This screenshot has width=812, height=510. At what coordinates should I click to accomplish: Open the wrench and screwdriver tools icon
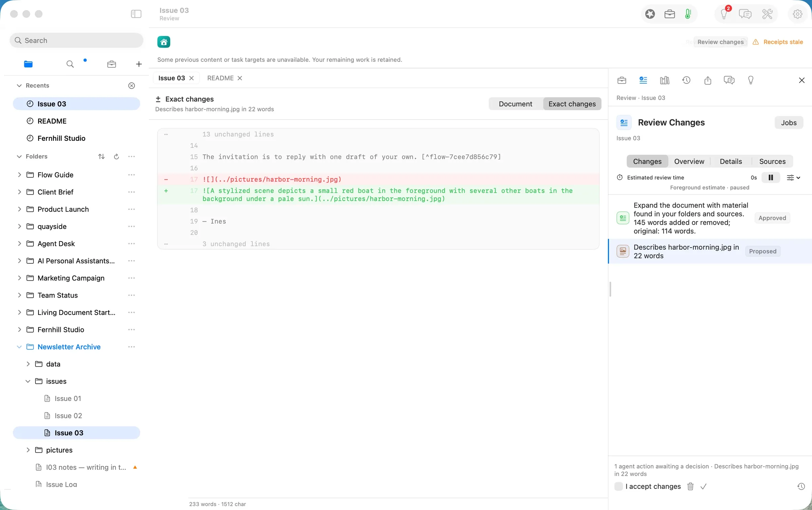(x=767, y=14)
